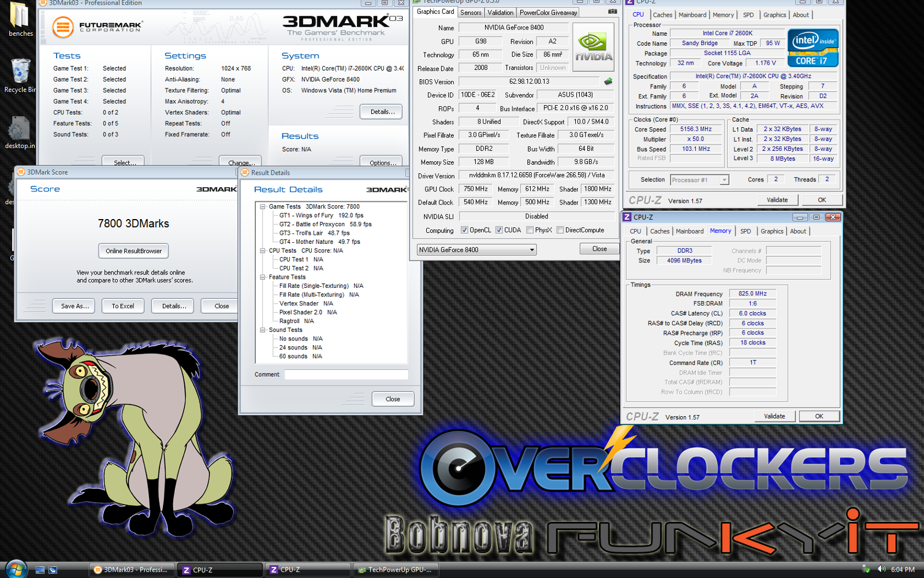Image resolution: width=924 pixels, height=578 pixels.
Task: Select GT4 - Mother Nature result row
Action: 319,242
